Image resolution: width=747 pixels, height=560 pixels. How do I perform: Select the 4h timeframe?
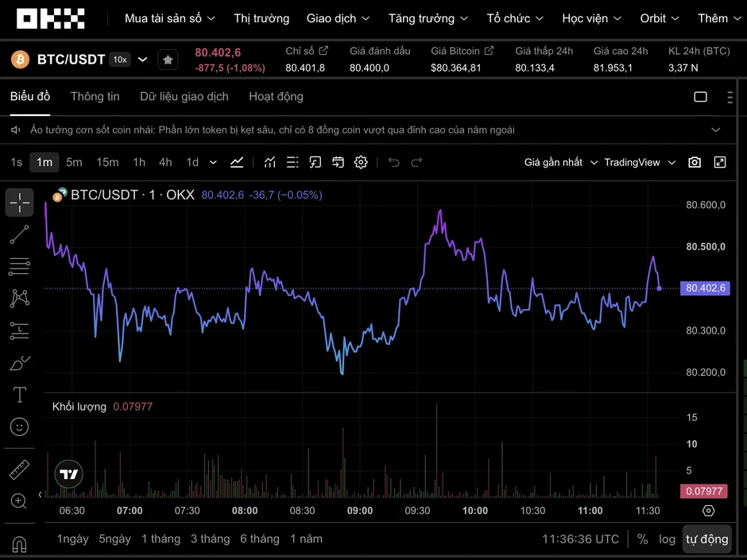click(165, 162)
